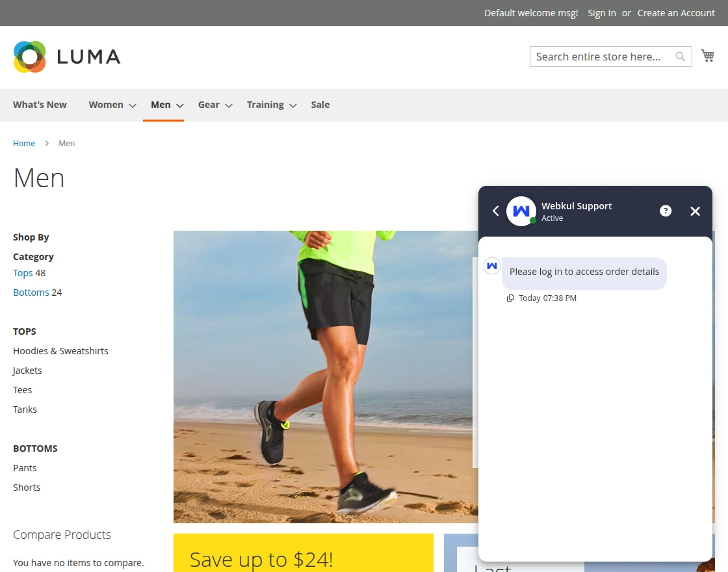Copy the chat message icon
The height and width of the screenshot is (572, 728).
coord(510,298)
